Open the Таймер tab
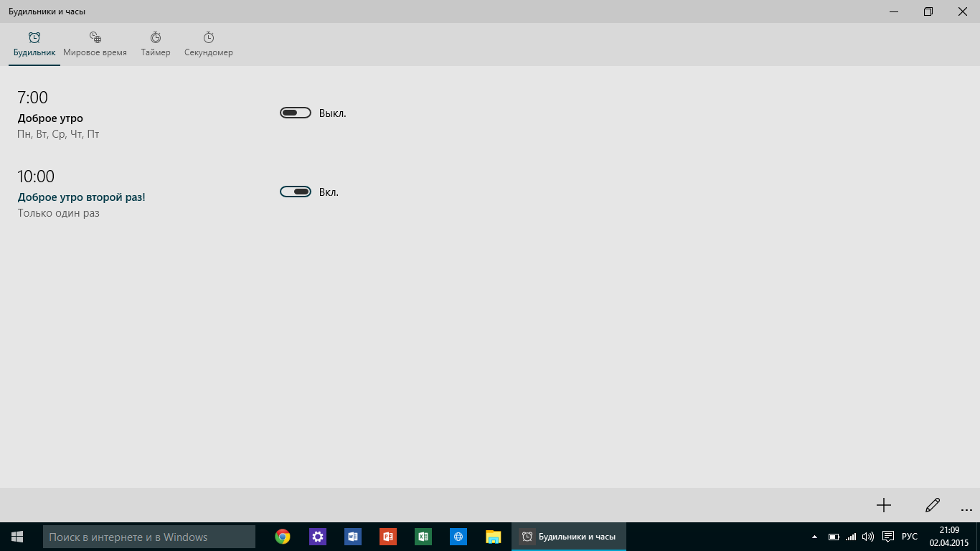 click(156, 44)
